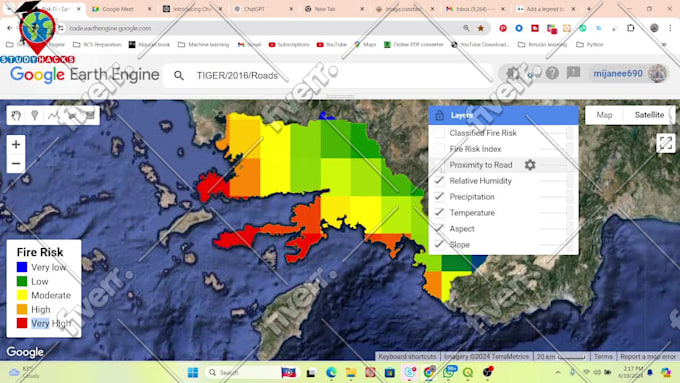Open the Terms link on the map
This screenshot has width=680, height=383.
click(x=603, y=356)
